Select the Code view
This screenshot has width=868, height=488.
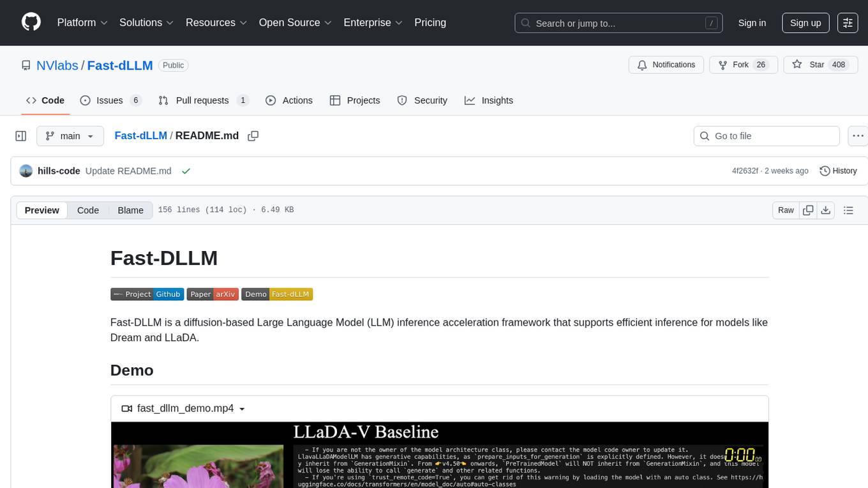pyautogui.click(x=88, y=210)
